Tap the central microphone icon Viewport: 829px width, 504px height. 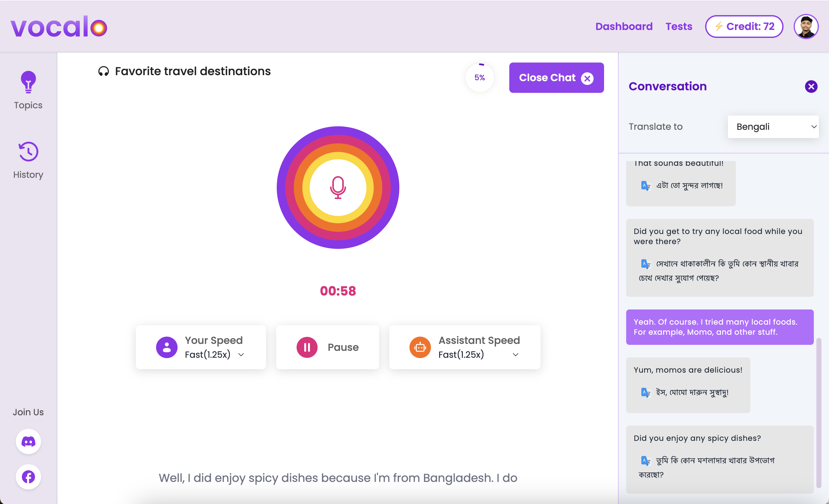338,188
